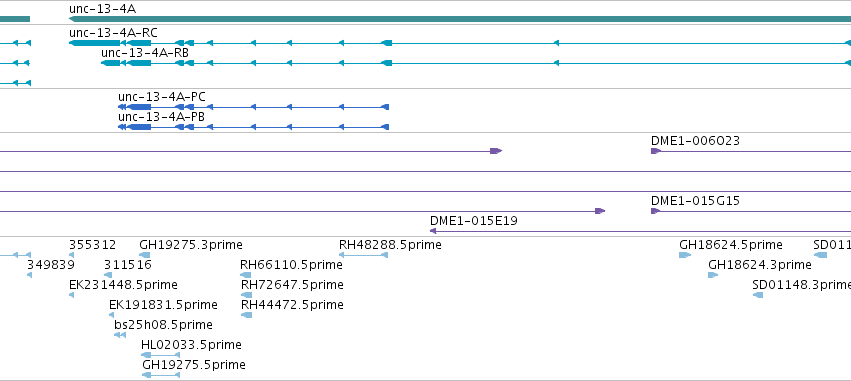Select the unc-13-4A gene bar
This screenshot has height=381, width=851.
point(460,19)
